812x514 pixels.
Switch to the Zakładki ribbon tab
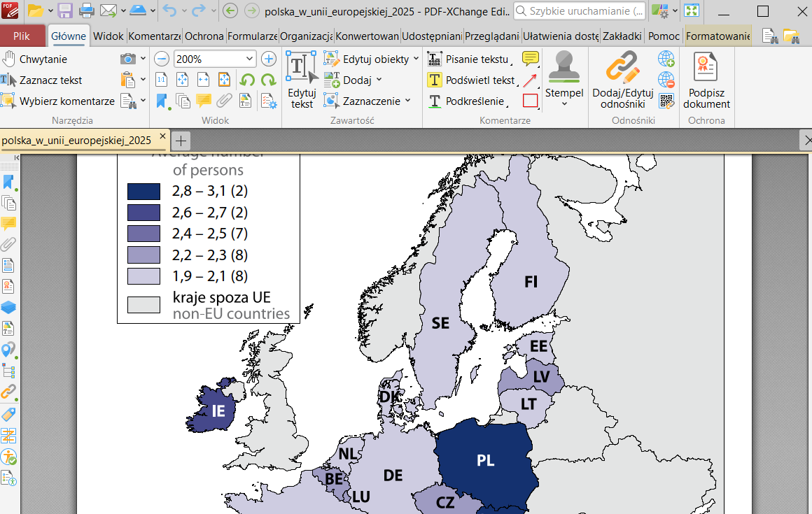[x=622, y=36]
